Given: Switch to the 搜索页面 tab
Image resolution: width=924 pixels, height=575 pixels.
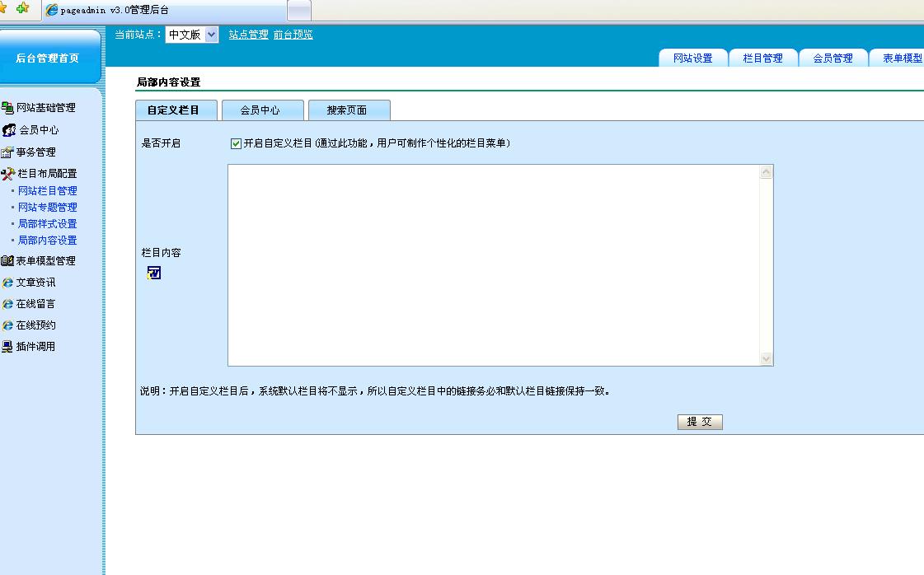Looking at the screenshot, I should pyautogui.click(x=346, y=110).
